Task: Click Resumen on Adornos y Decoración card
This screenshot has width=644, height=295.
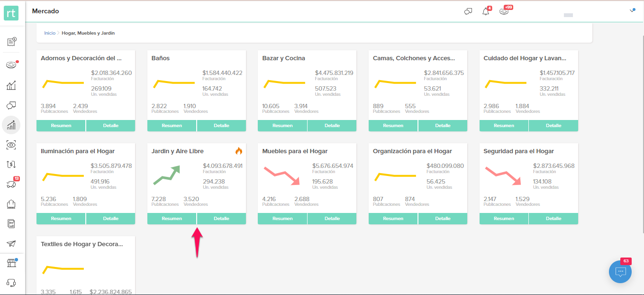Action: [61, 126]
